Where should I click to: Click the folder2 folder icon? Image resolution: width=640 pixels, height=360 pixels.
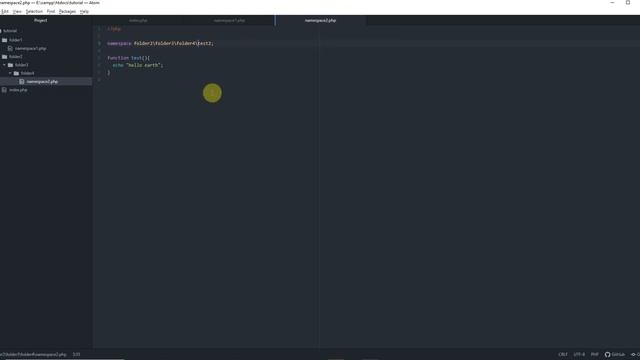pyautogui.click(x=4, y=57)
